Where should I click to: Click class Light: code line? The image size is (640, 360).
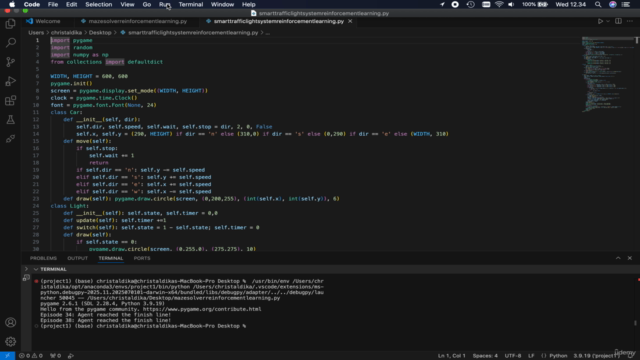coord(69,206)
